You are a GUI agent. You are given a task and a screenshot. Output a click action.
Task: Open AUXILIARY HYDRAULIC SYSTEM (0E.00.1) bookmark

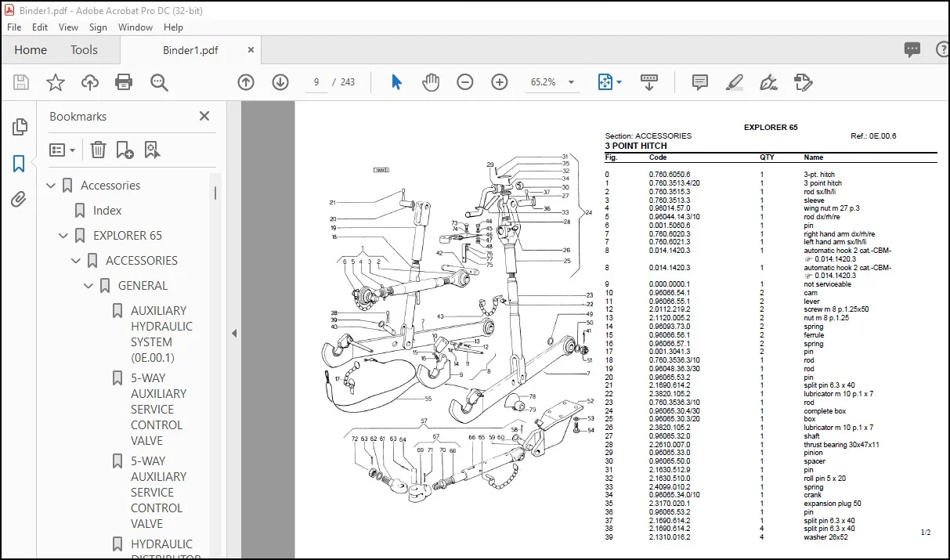(161, 334)
